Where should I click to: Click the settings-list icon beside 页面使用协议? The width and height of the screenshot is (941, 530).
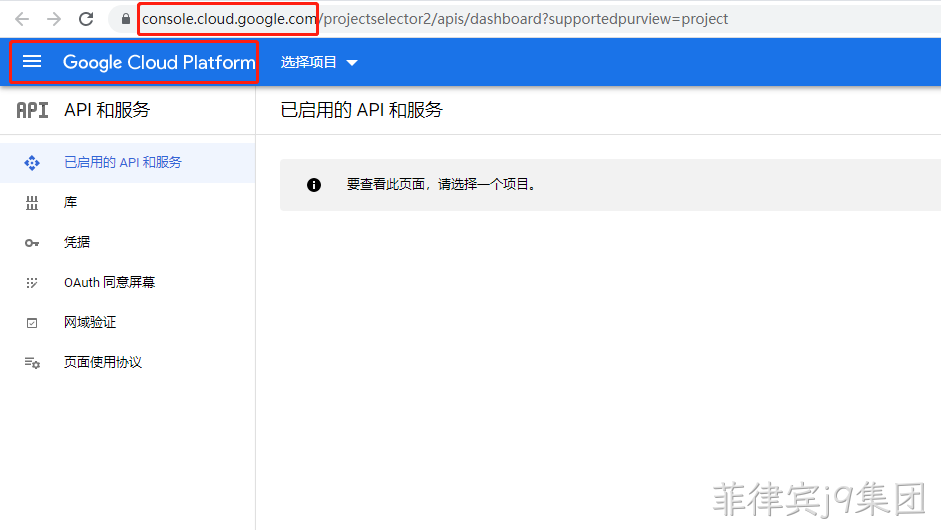[32, 363]
